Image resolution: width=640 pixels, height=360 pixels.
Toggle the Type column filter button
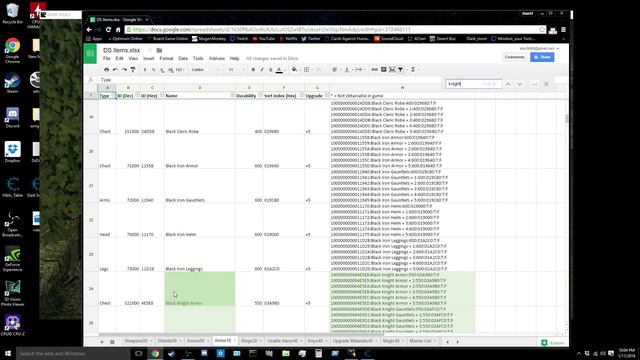coord(113,95)
